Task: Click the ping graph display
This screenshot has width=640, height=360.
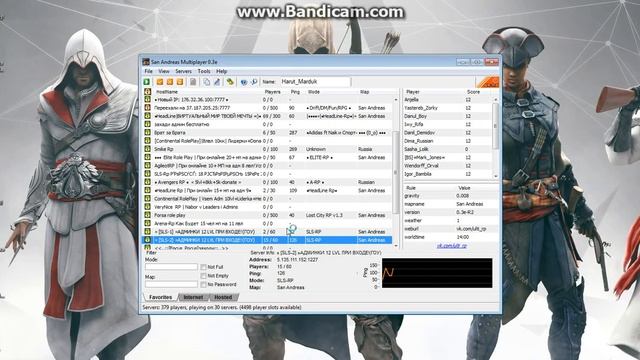Action: click(437, 273)
